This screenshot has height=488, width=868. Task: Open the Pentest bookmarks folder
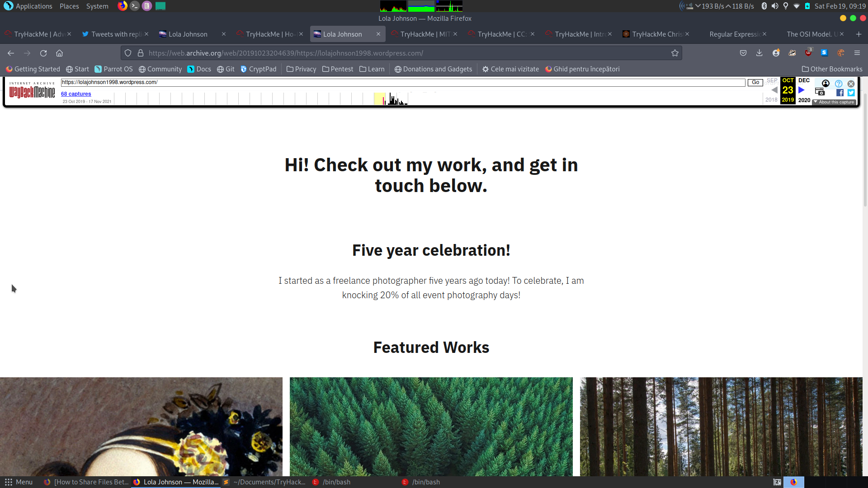coord(338,69)
